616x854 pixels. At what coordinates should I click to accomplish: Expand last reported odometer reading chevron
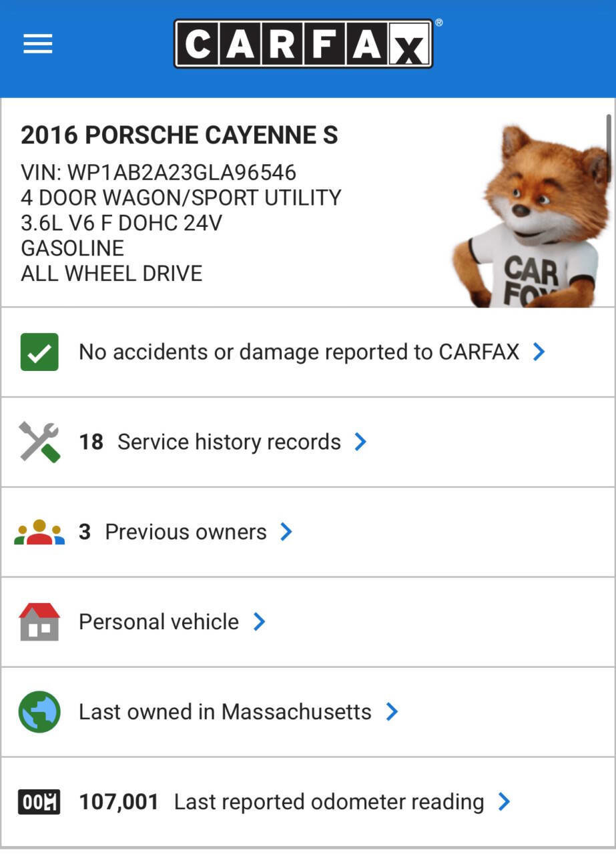tap(505, 802)
